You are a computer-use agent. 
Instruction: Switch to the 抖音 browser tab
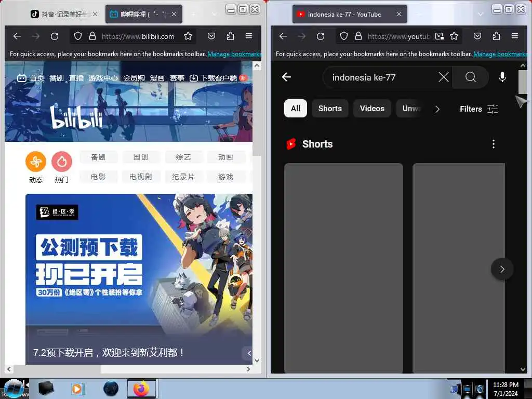(x=63, y=14)
